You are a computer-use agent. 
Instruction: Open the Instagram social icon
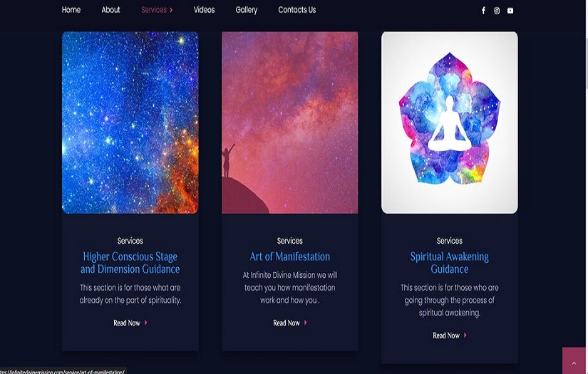coord(497,11)
